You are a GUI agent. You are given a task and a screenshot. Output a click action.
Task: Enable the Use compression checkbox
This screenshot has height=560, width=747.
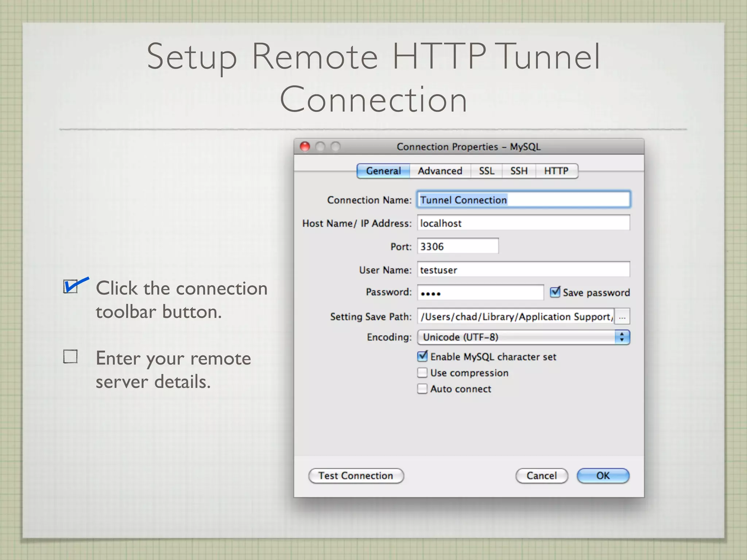click(422, 373)
